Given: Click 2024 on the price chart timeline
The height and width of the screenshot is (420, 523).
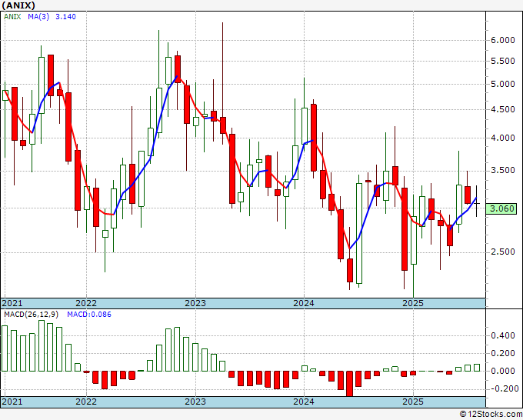Looking at the screenshot, I should 304,303.
